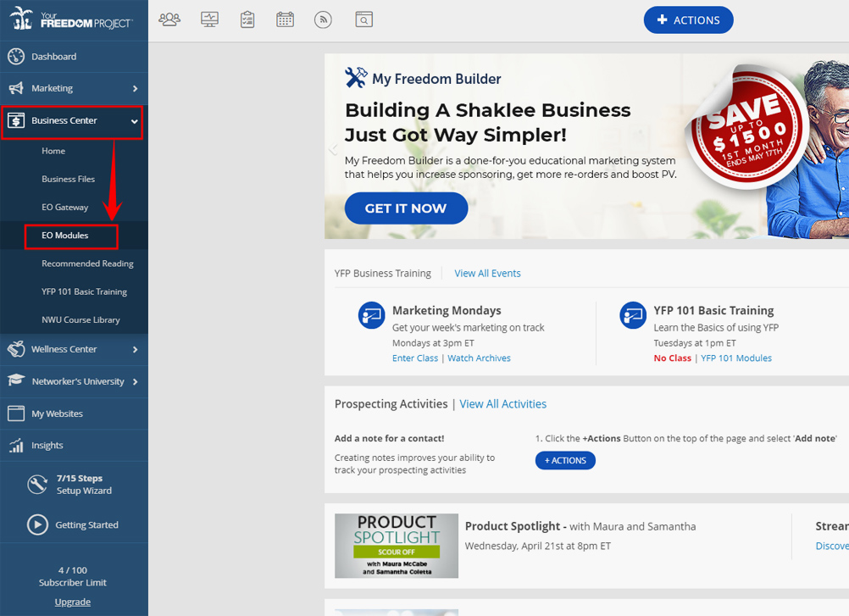
Task: Click the My Websites window icon
Action: coord(16,413)
